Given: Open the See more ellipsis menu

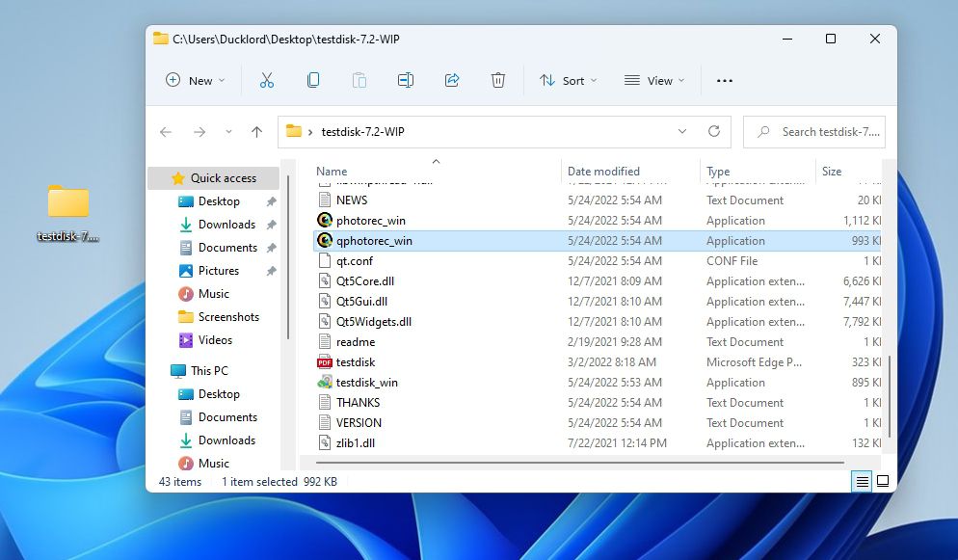Looking at the screenshot, I should point(725,81).
